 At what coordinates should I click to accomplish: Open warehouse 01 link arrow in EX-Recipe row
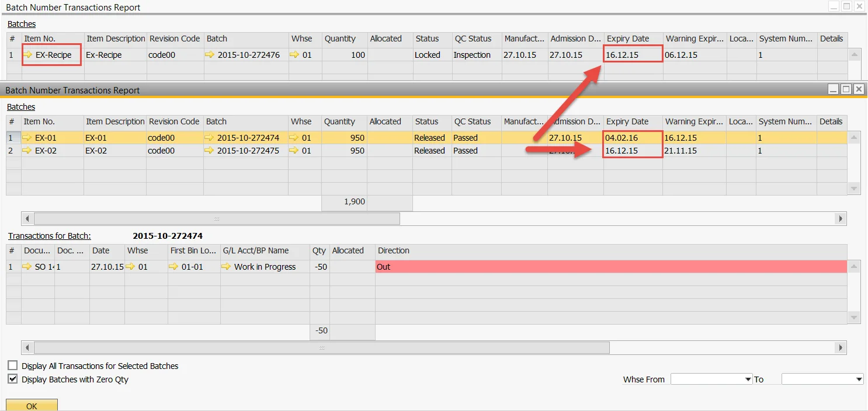point(294,55)
